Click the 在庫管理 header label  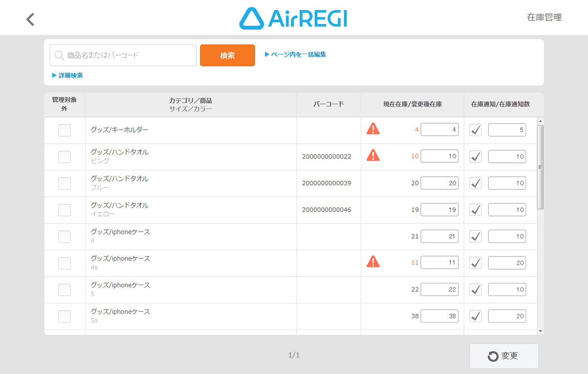click(544, 17)
